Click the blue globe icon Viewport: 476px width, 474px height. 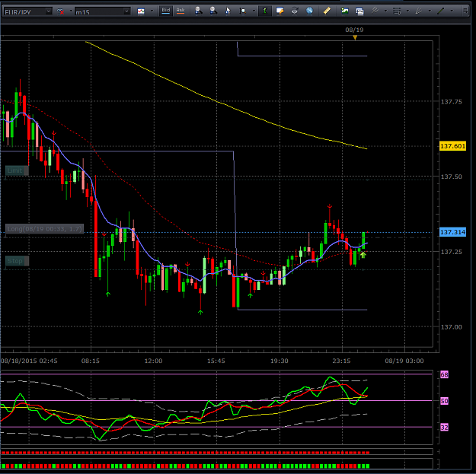[x=309, y=11]
